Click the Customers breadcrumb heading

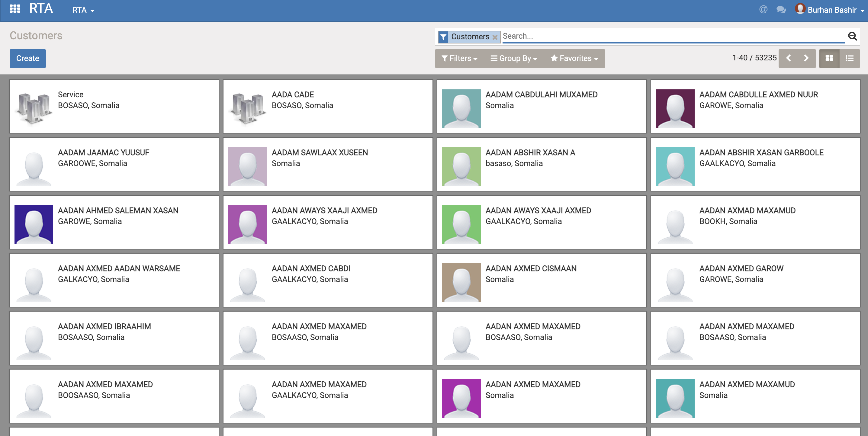tap(36, 35)
